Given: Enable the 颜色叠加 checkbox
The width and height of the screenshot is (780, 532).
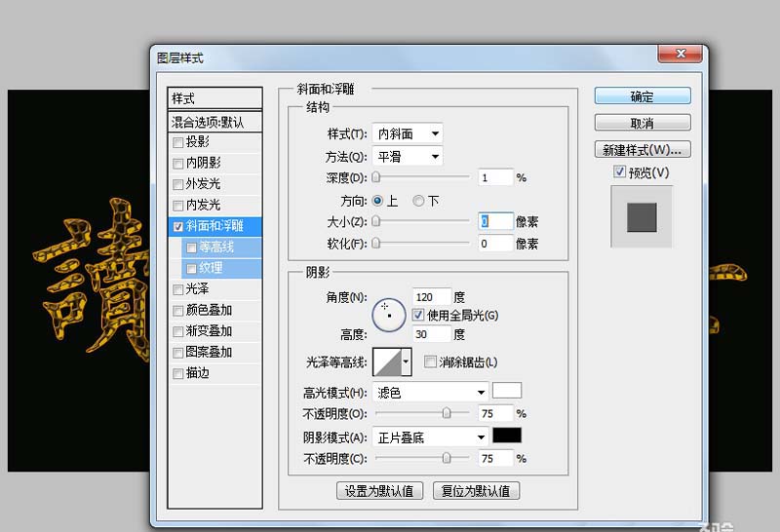Looking at the screenshot, I should (177, 311).
